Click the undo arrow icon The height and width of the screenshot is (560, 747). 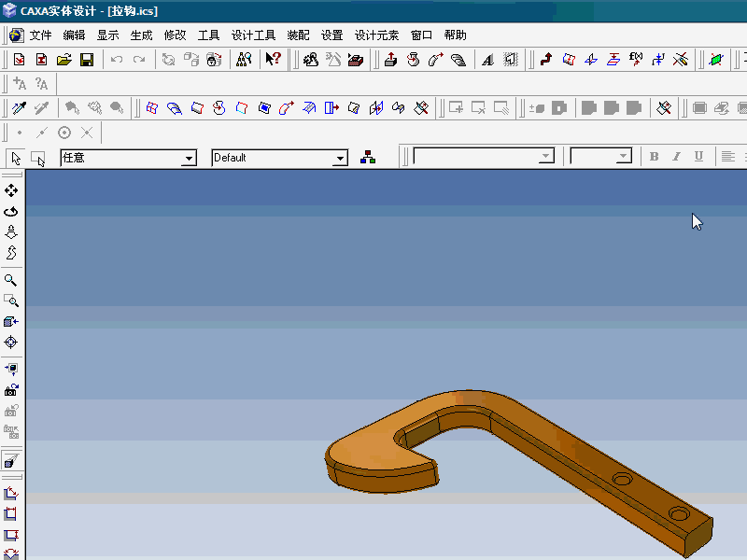pyautogui.click(x=117, y=60)
